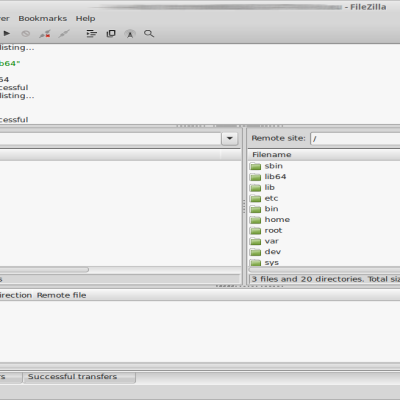400x400 pixels.
Task: Toggle synchronized browsing
Action: coord(130,34)
